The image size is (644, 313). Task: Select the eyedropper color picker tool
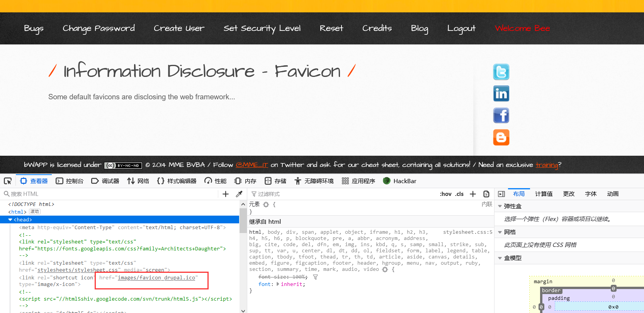[x=239, y=194]
